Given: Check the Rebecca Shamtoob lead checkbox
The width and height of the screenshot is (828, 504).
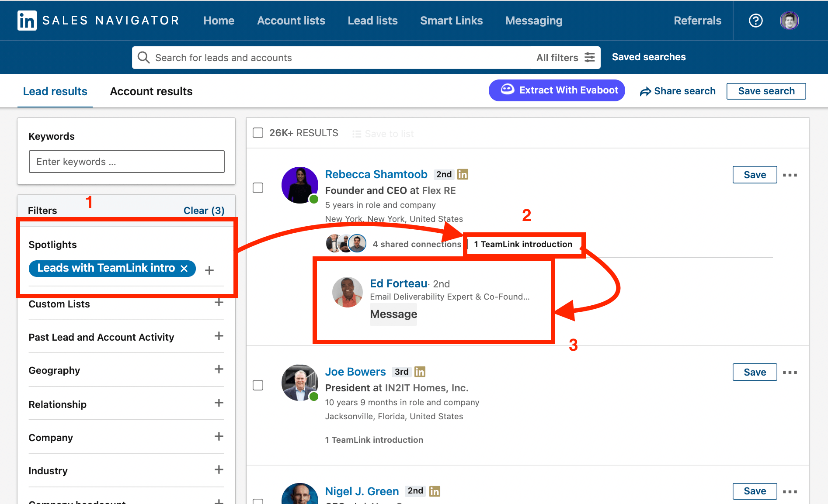Looking at the screenshot, I should [x=258, y=188].
